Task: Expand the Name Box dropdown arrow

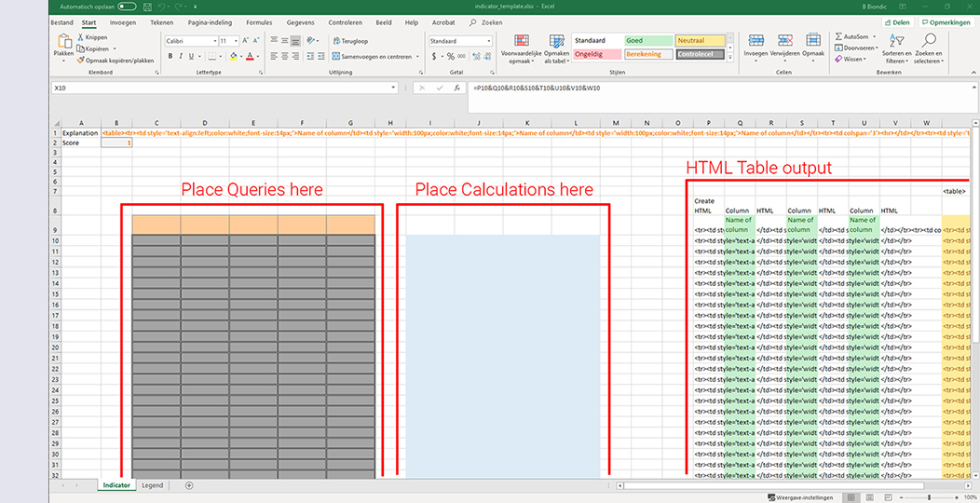Action: (x=394, y=88)
